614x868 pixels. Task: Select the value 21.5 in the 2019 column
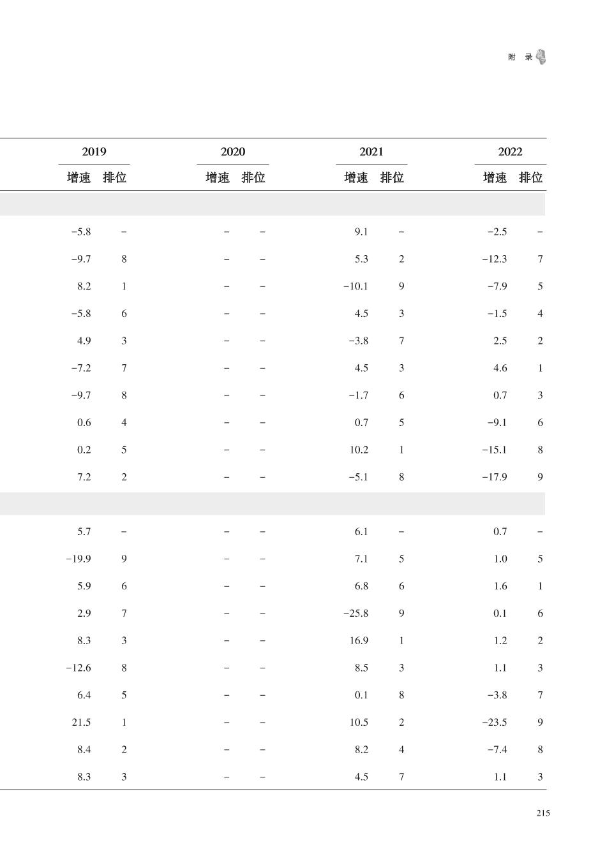(x=81, y=723)
